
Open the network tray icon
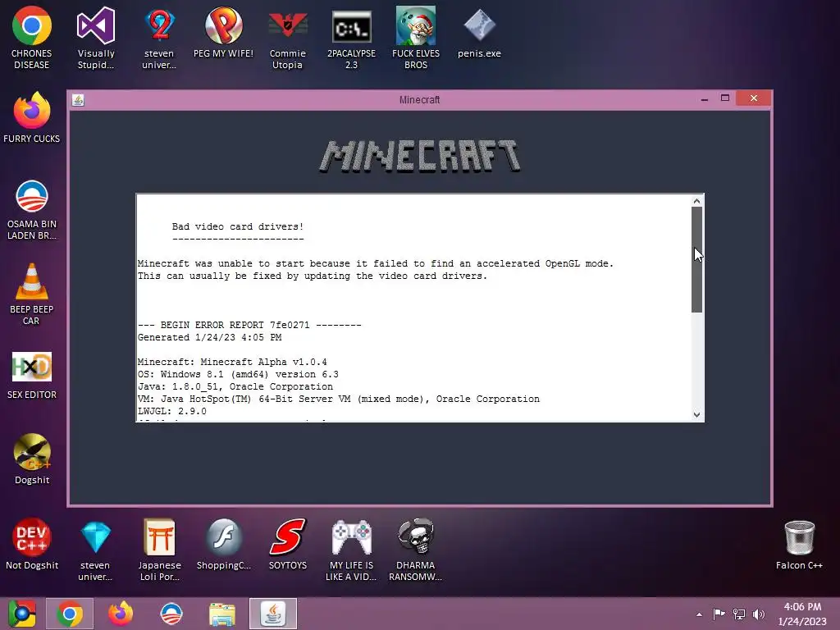[739, 614]
